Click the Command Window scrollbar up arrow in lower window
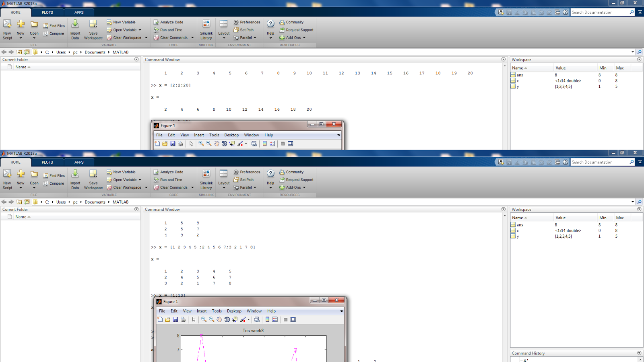This screenshot has width=644, height=362. pos(505,216)
